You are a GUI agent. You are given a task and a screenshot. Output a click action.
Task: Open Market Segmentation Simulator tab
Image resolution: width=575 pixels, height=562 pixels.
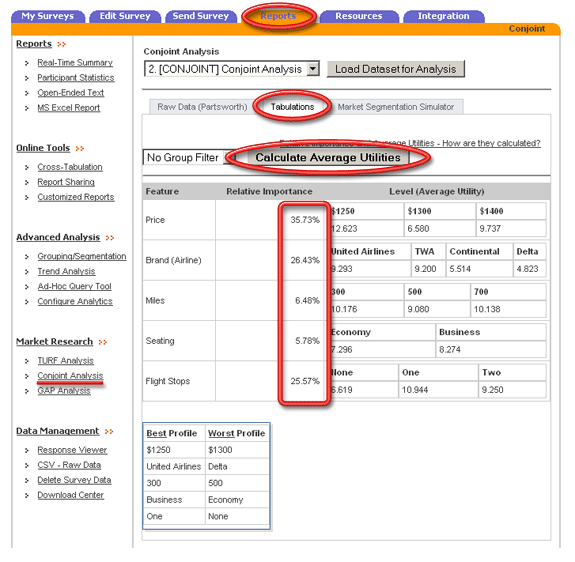pyautogui.click(x=396, y=107)
